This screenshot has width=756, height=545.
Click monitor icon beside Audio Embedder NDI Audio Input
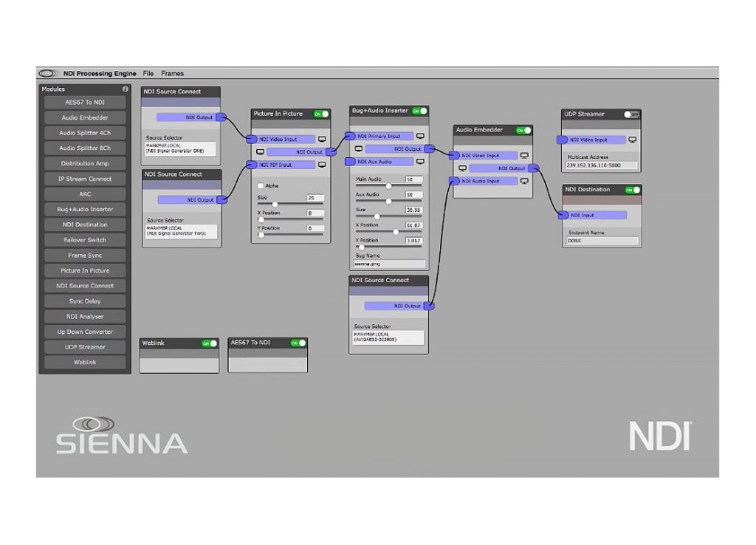[x=524, y=181]
